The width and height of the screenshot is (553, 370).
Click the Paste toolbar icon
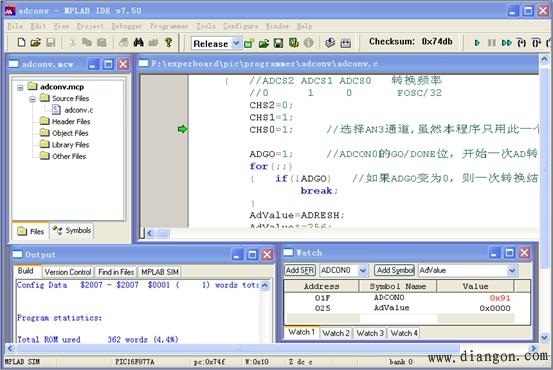[x=102, y=43]
